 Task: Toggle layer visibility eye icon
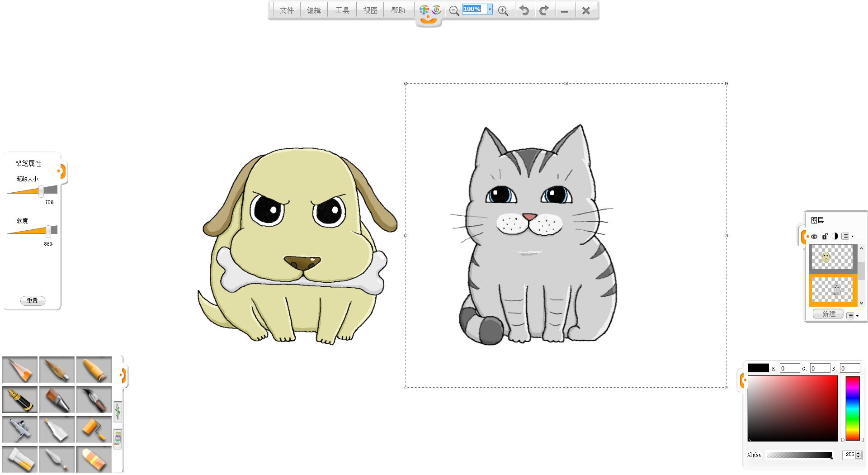tap(814, 236)
